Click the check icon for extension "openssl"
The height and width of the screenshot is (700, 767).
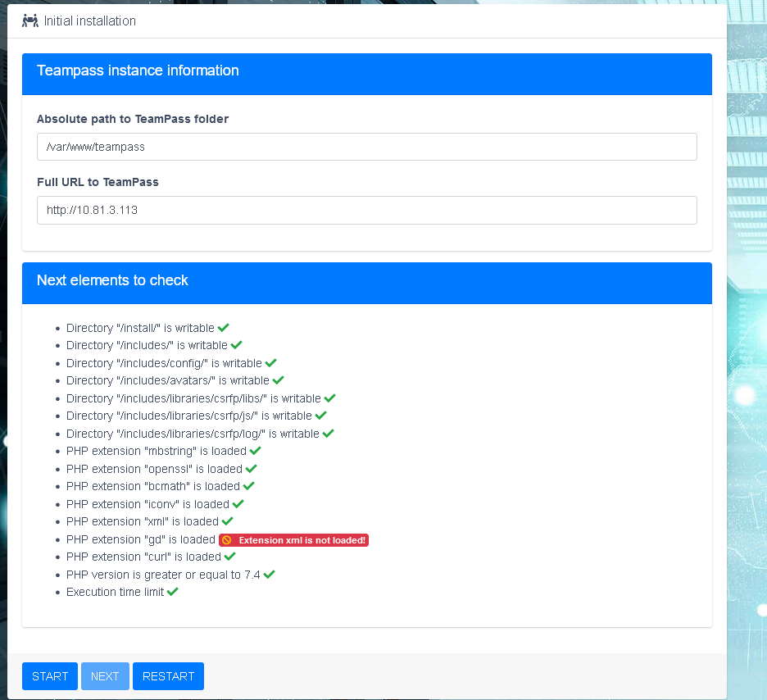click(x=248, y=468)
